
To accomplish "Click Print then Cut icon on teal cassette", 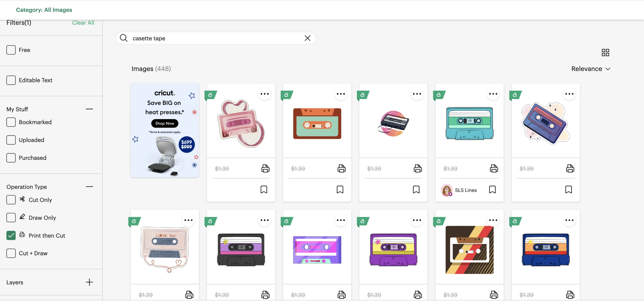I will (494, 169).
